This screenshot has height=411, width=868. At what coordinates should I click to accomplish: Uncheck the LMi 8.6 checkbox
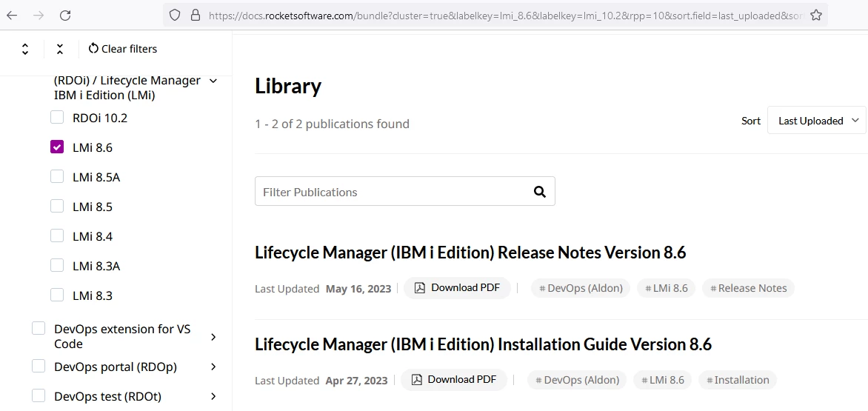[x=57, y=147]
